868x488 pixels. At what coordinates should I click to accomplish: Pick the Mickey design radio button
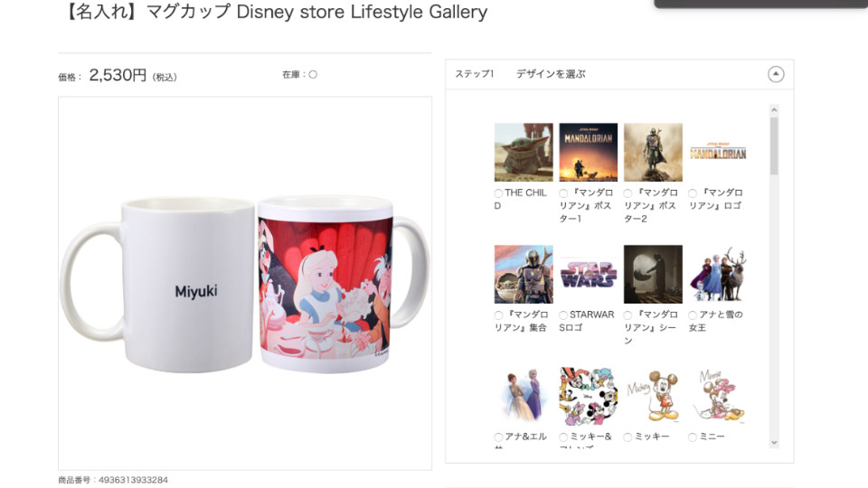point(627,437)
